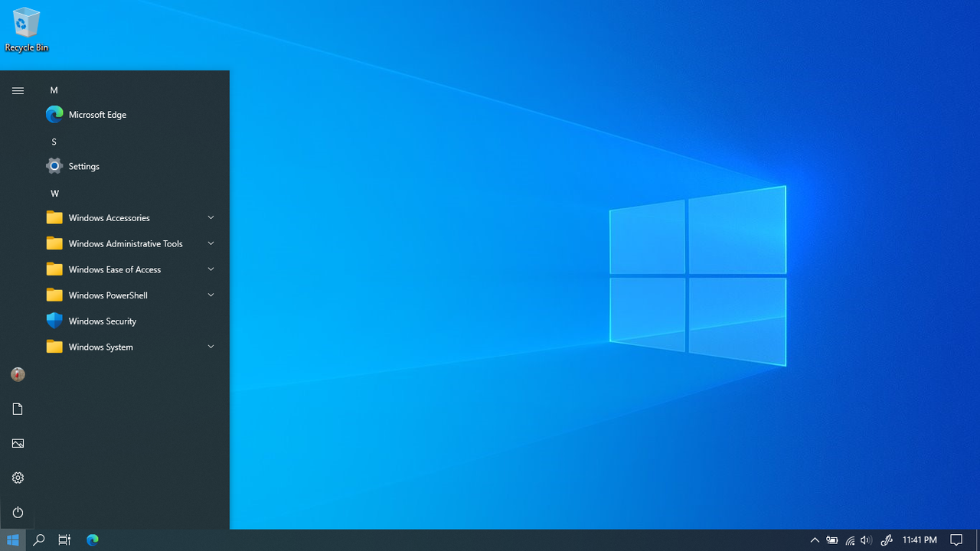The image size is (980, 551).
Task: Open Task View on the taskbar
Action: (65, 540)
